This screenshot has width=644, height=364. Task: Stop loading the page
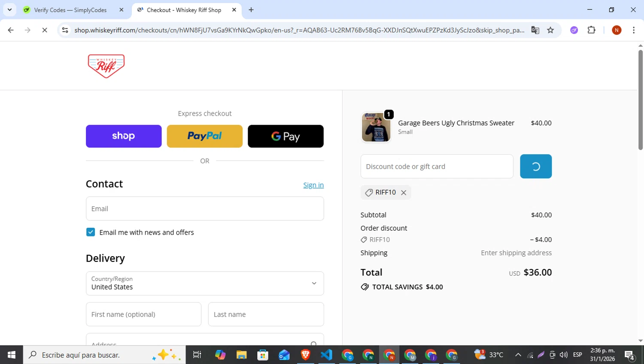[45, 30]
